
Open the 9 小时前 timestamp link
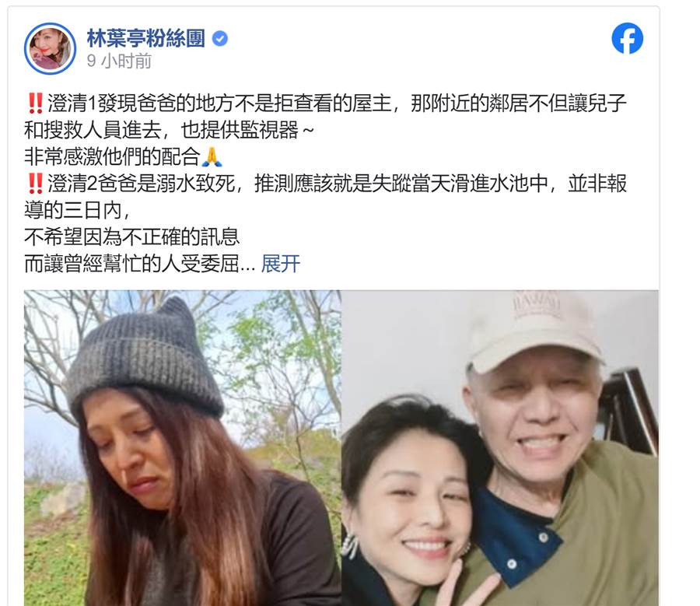[x=119, y=61]
